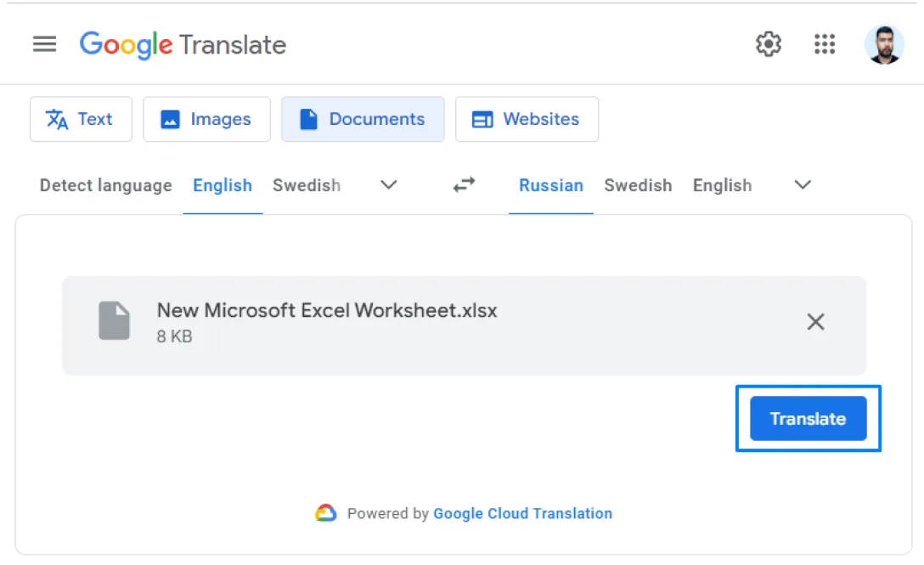
Task: Choose Russian as the target language
Action: coord(550,185)
